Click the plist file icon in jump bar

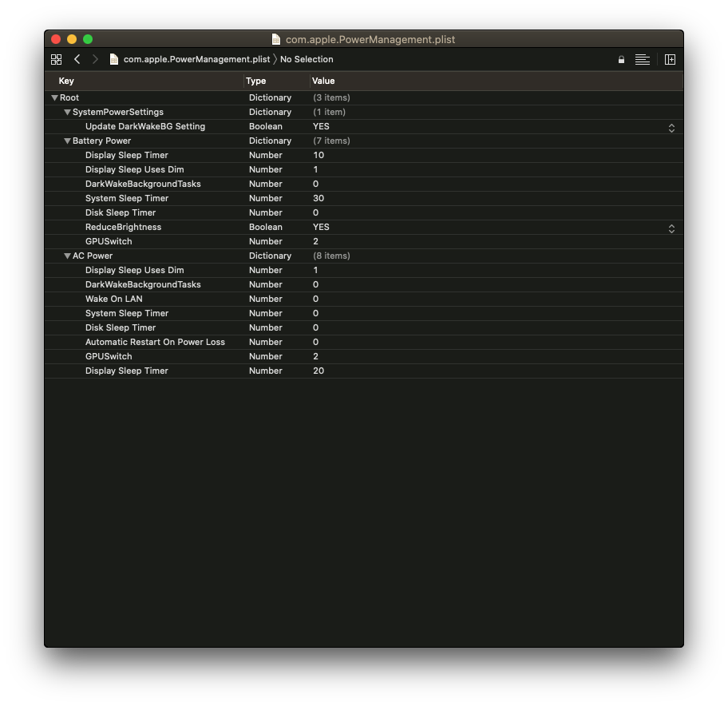(x=113, y=59)
